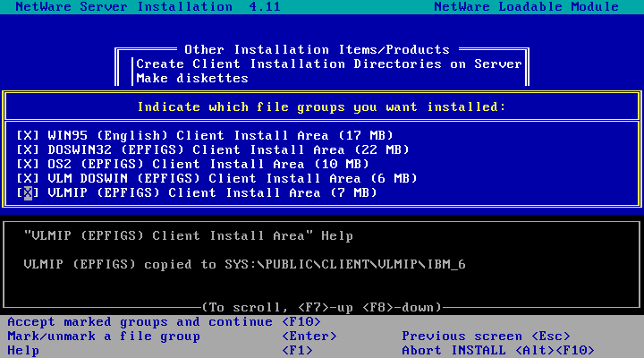Click the WIN95 Client Install Area (17 MB) label
This screenshot has width=644, height=358.
[221, 135]
